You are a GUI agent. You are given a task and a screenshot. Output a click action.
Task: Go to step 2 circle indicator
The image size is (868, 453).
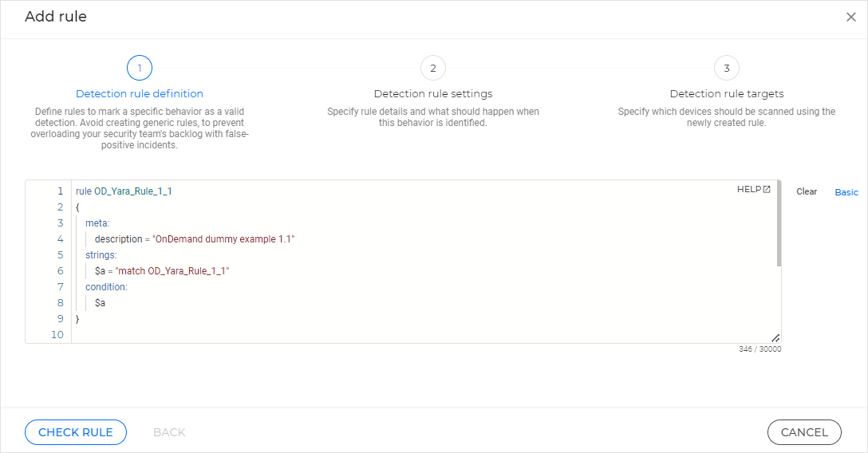click(x=433, y=68)
